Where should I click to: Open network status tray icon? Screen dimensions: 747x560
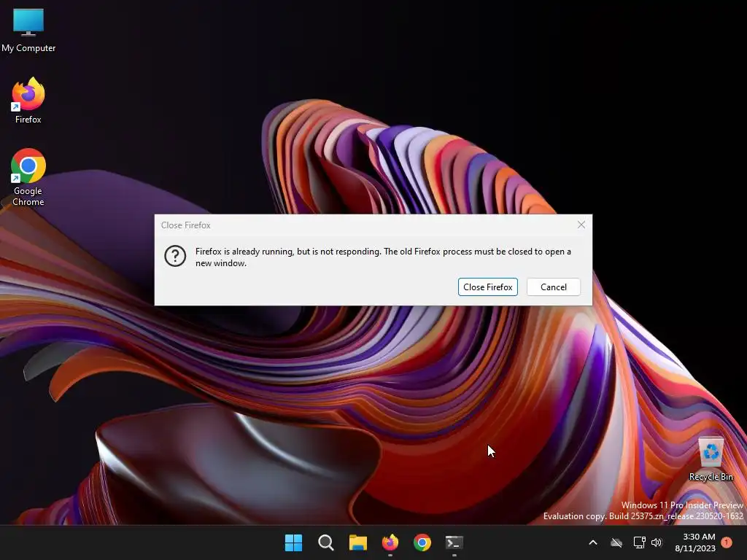(x=639, y=542)
